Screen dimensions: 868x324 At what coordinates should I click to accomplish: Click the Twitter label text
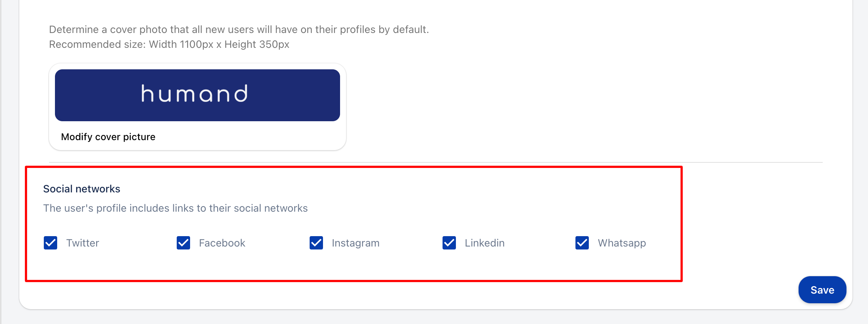[x=82, y=243]
